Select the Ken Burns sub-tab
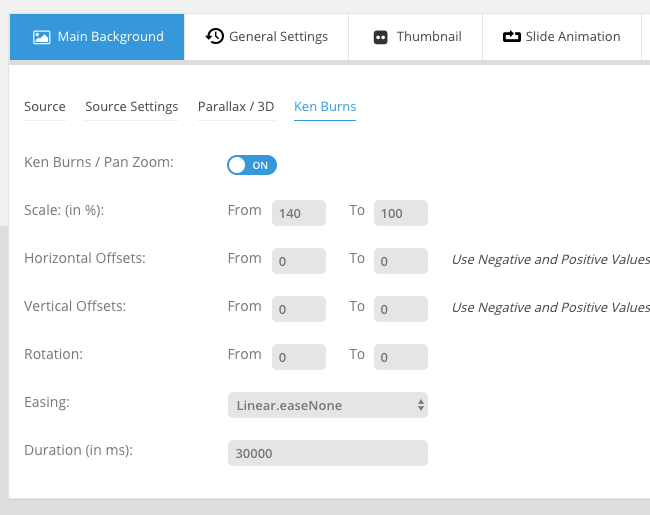Viewport: 650px width, 515px height. coord(325,107)
